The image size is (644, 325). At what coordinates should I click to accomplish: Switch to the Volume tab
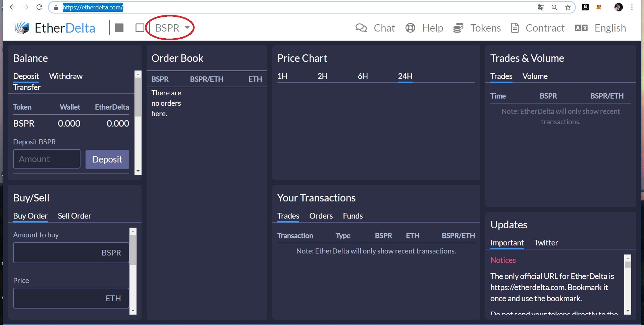coord(535,76)
